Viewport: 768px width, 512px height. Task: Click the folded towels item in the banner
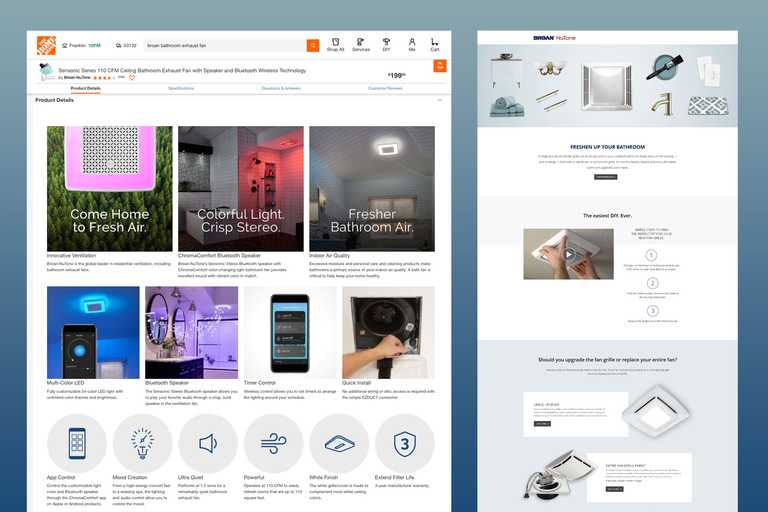coord(507,106)
